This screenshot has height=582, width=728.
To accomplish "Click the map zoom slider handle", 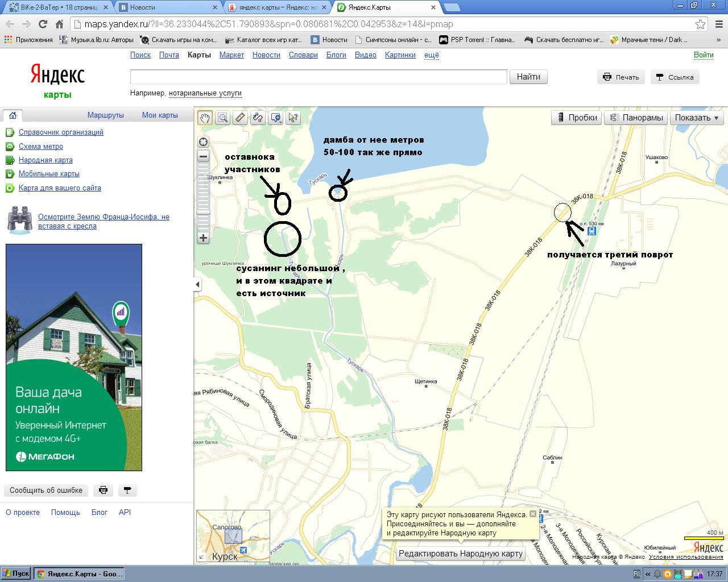I will [x=203, y=212].
